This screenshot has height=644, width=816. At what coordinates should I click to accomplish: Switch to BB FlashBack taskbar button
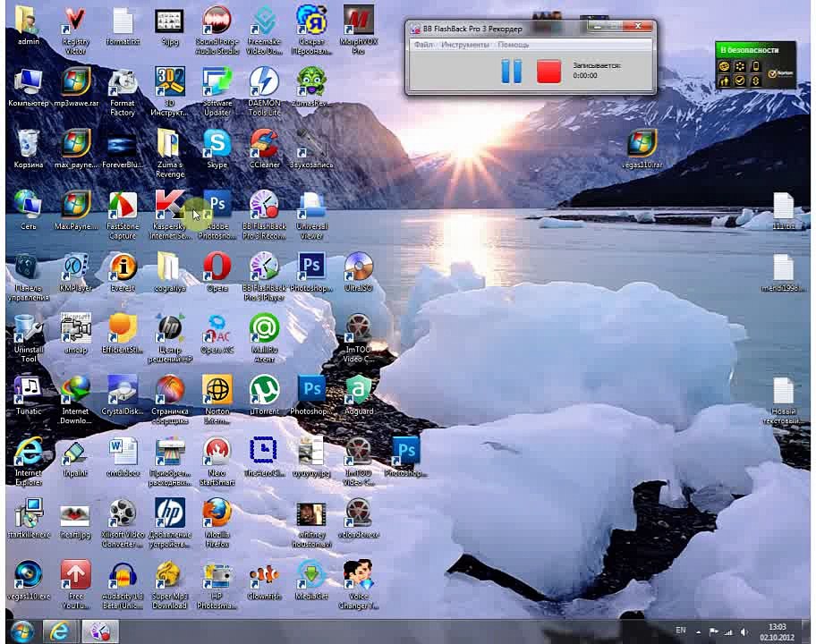pos(100,631)
